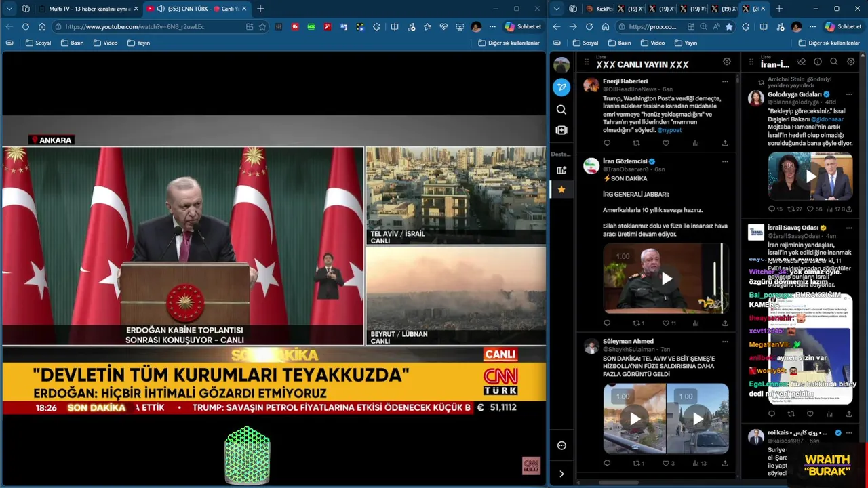The height and width of the screenshot is (488, 868).
Task: Compose a new post in X Pro sidebar
Action: pos(561,87)
